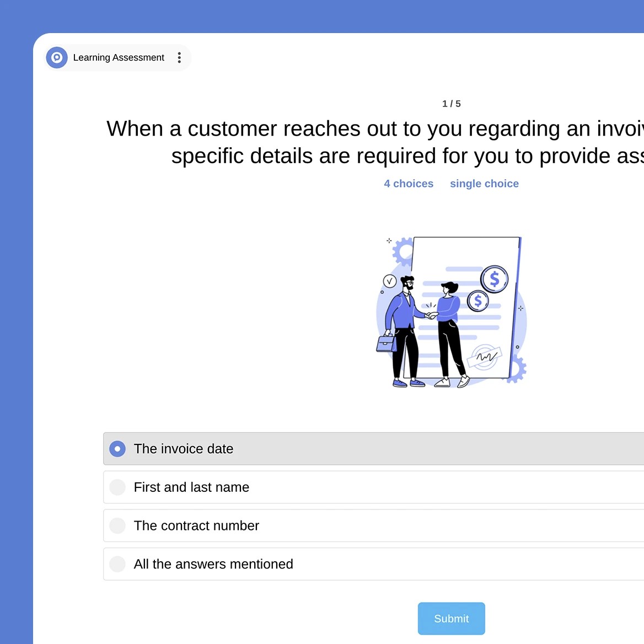Pick the 'The contract number' radio button
The width and height of the screenshot is (644, 644).
117,526
